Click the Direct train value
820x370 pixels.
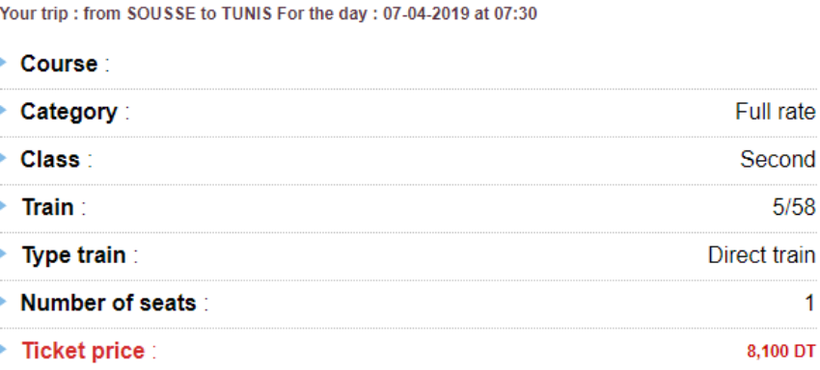[x=761, y=255]
